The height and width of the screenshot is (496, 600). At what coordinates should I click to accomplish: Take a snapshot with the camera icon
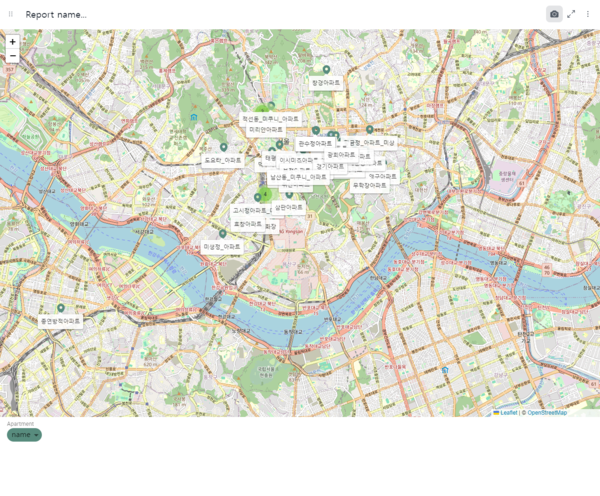point(554,14)
